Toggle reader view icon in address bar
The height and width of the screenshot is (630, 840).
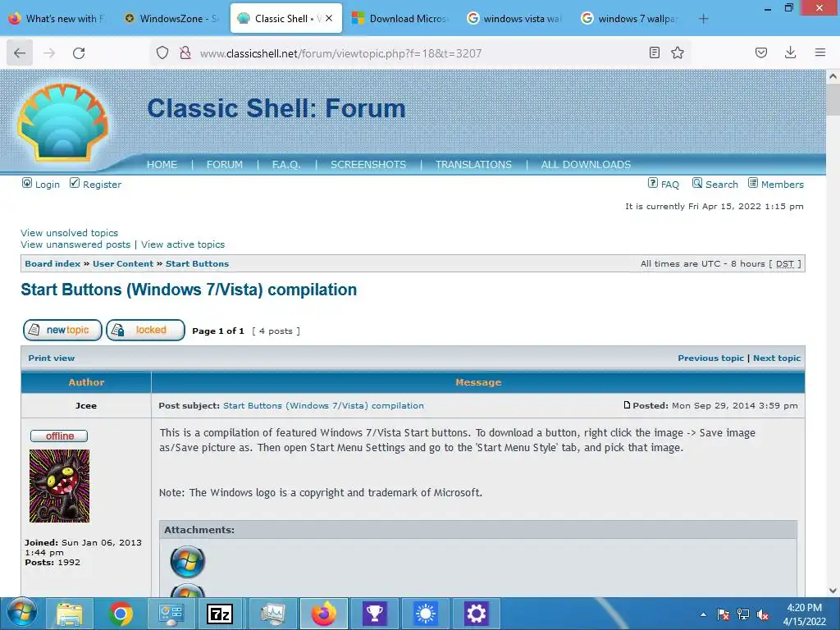point(654,52)
